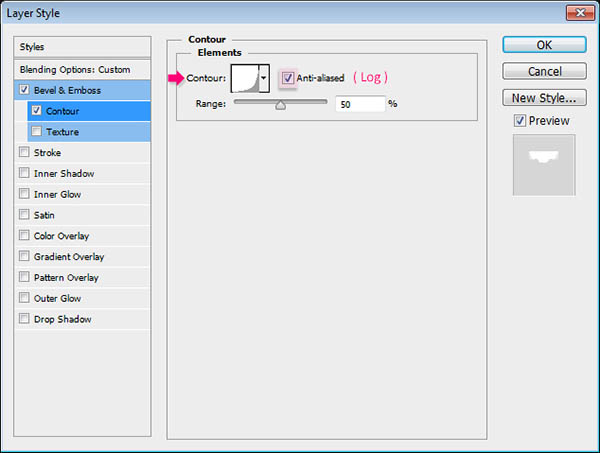Click the New Style... button

pos(544,98)
